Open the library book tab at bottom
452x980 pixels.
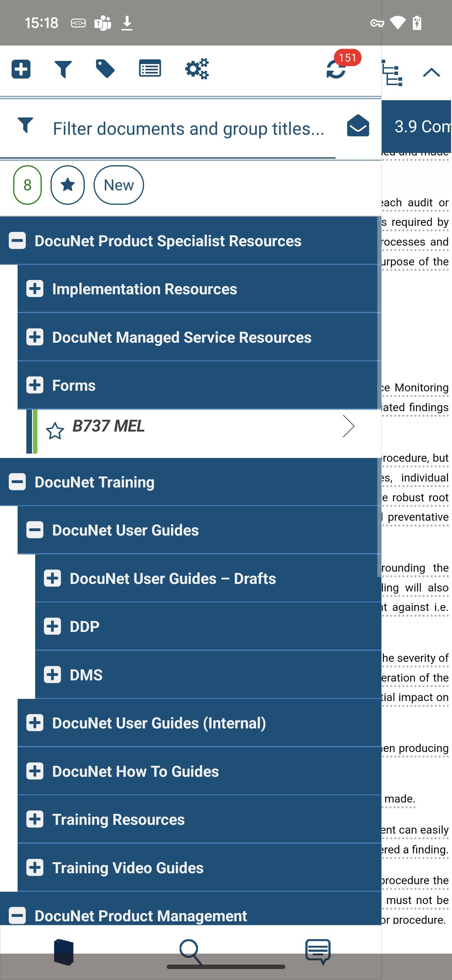pyautogui.click(x=63, y=952)
